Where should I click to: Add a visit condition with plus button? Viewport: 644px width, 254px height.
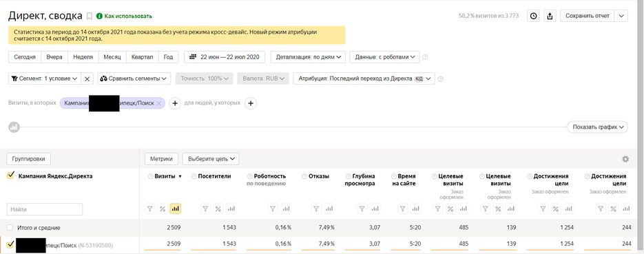pyautogui.click(x=175, y=103)
